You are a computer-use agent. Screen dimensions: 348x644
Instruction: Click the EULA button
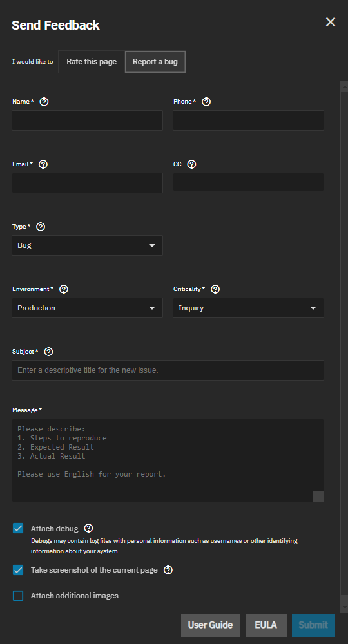tap(266, 625)
